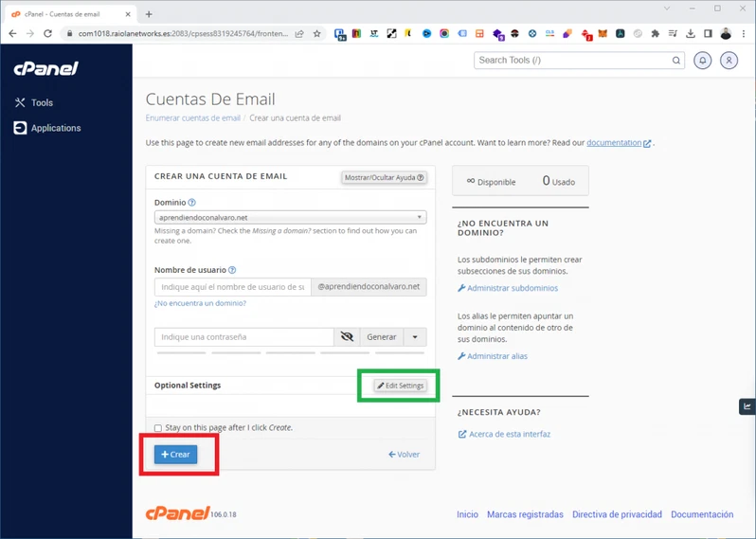The width and height of the screenshot is (756, 539).
Task: Open Tools in the sidebar menu
Action: (x=42, y=102)
